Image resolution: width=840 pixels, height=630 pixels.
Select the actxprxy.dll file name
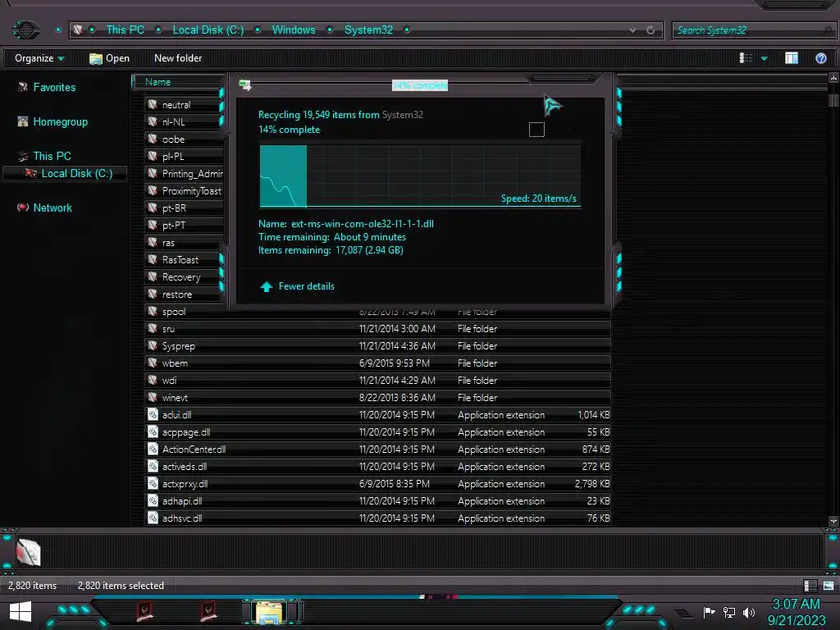coord(185,484)
